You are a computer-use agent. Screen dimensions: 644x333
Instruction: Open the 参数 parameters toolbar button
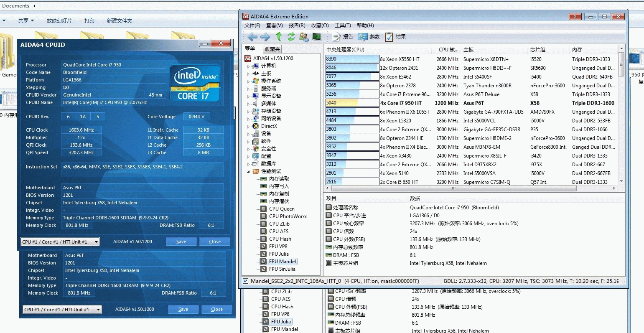369,37
